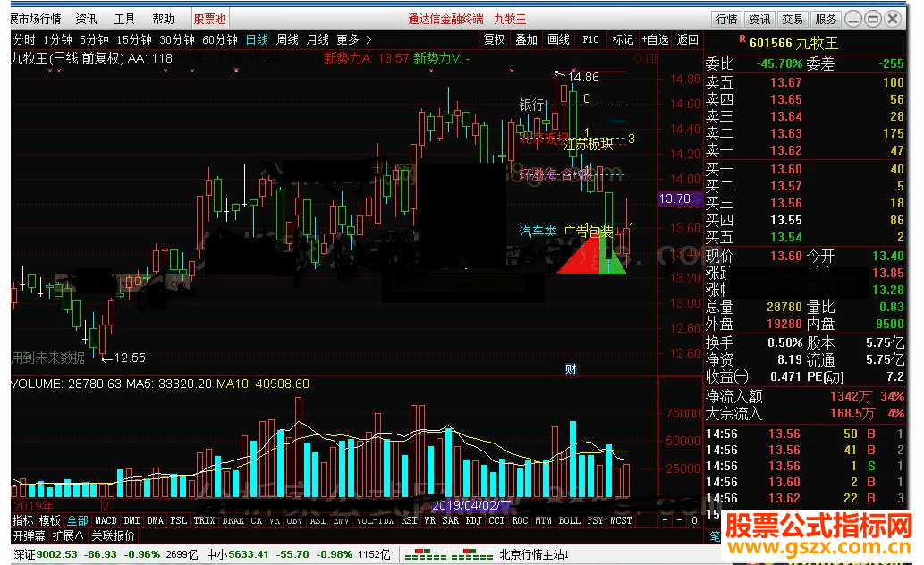Click the 卖一 price 13.62
Viewport: 924px width, 565px height.
pyautogui.click(x=786, y=150)
